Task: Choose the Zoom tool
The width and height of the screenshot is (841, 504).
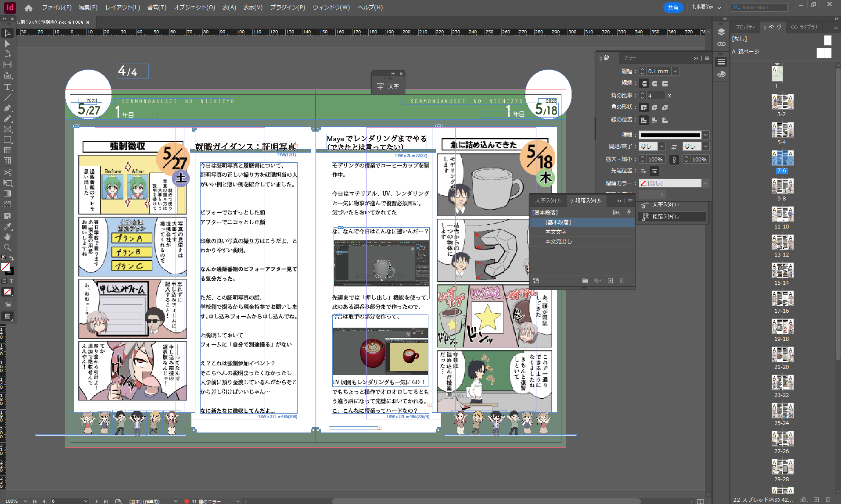Action: [7, 248]
